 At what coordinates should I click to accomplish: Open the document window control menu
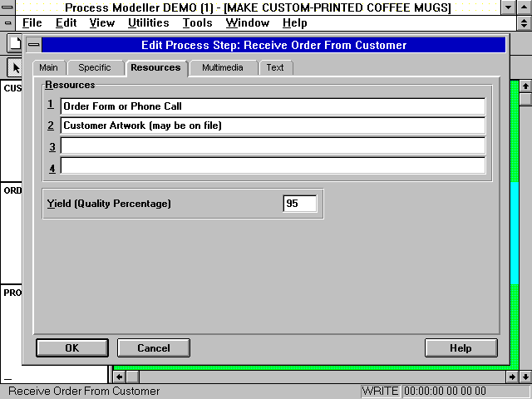click(x=7, y=23)
